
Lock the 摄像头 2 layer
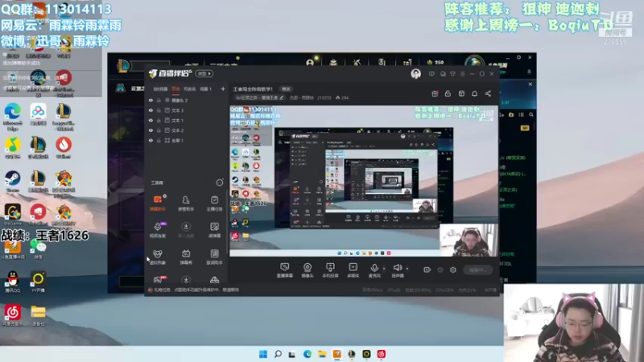coord(159,100)
